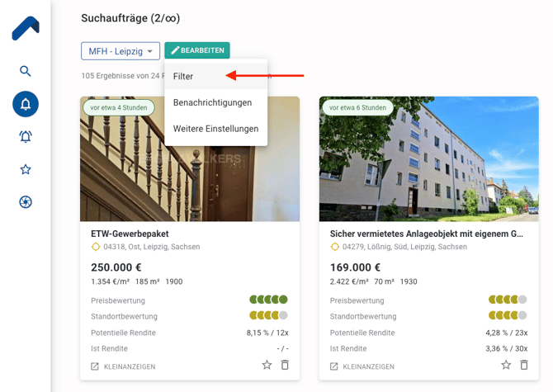This screenshot has height=392, width=553.
Task: Star the 169.000 € Anlageobjekt listing
Action: click(x=506, y=365)
